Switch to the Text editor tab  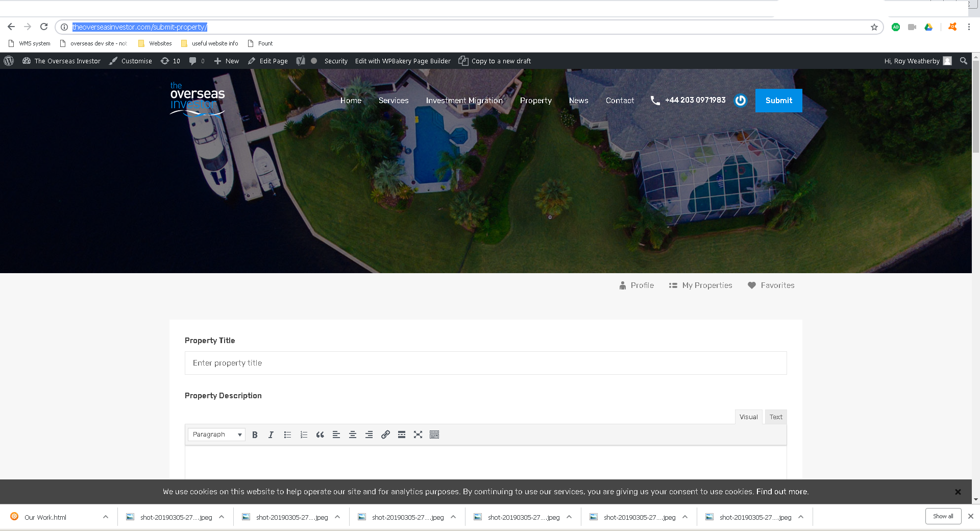coord(776,417)
